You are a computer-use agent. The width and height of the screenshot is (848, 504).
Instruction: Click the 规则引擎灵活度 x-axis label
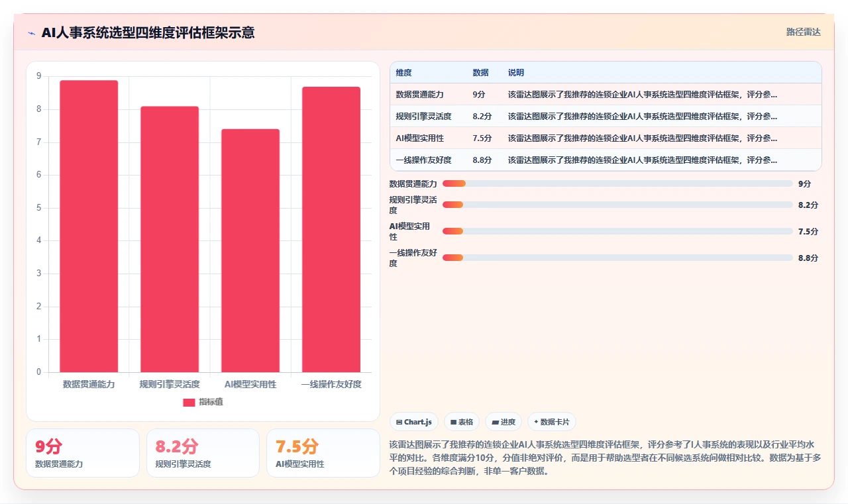pyautogui.click(x=170, y=384)
